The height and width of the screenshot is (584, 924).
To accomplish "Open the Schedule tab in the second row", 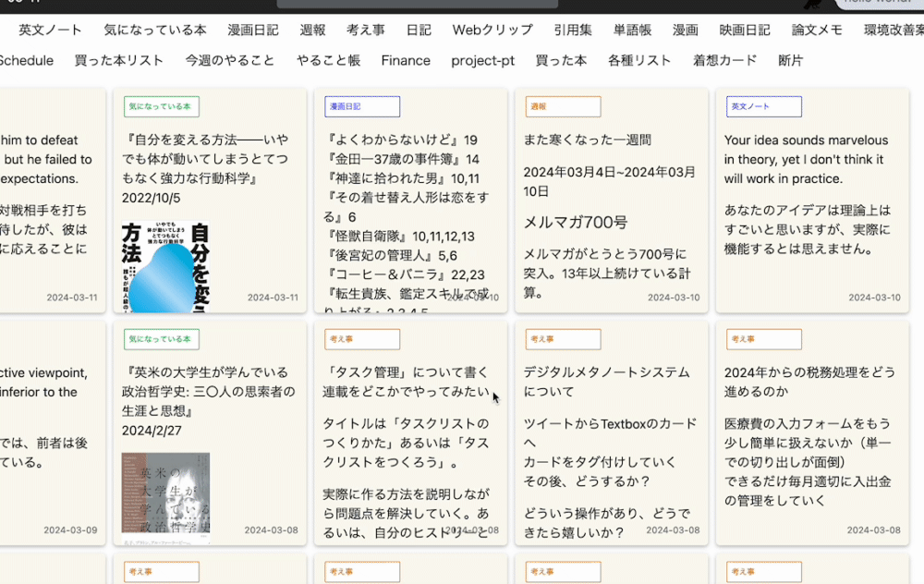I will [28, 60].
